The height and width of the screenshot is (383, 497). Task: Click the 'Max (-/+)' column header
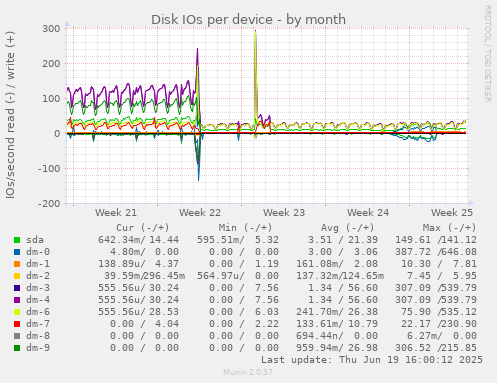coord(449,228)
